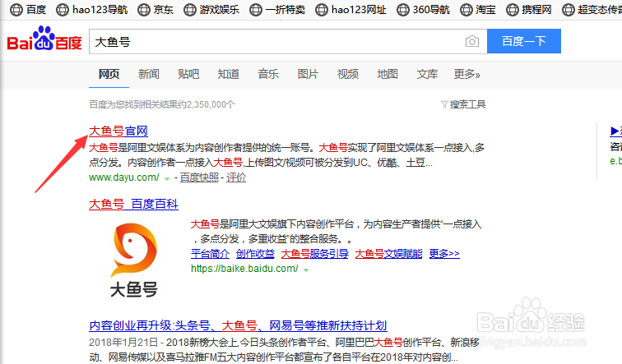Screen dimensions: 622x364
Task: Open the 大鱼号官网 result link
Action: [118, 131]
